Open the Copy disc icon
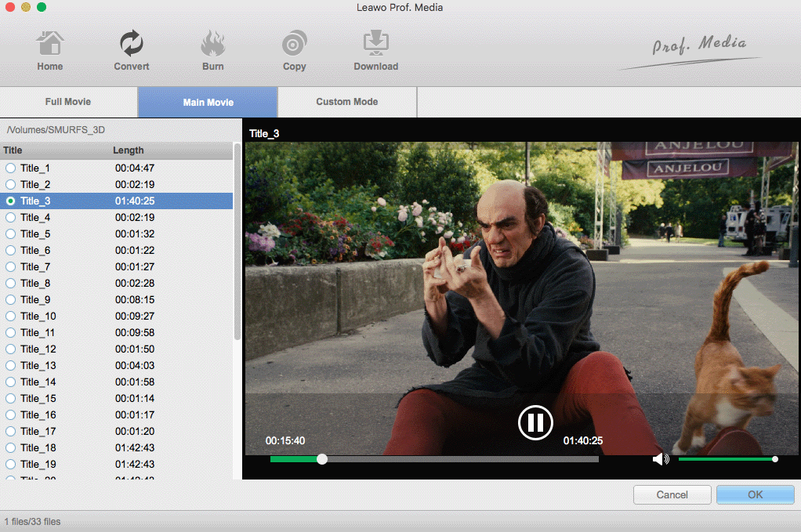The height and width of the screenshot is (532, 801). tap(294, 43)
